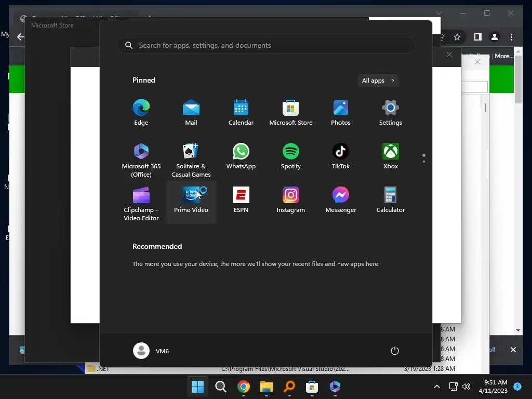The height and width of the screenshot is (399, 532).
Task: Open the orange magnifier app on taskbar
Action: point(289,387)
